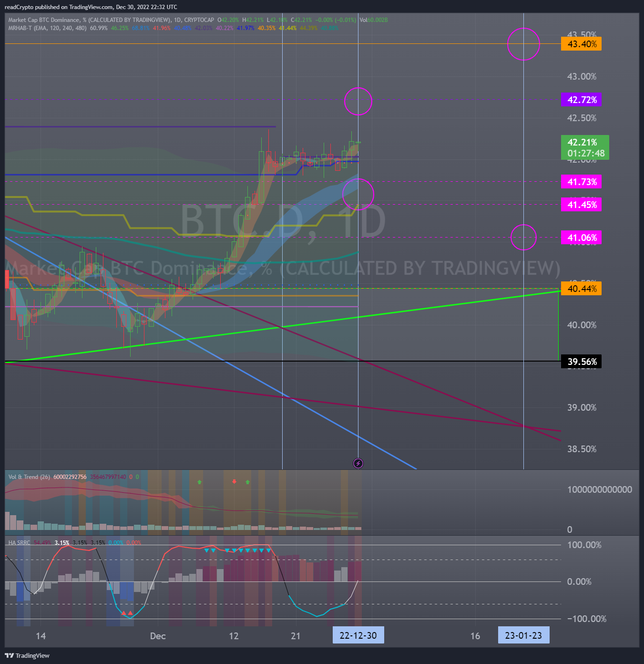Click the 16 label on time axis
The width and height of the screenshot is (644, 664).
[475, 636]
